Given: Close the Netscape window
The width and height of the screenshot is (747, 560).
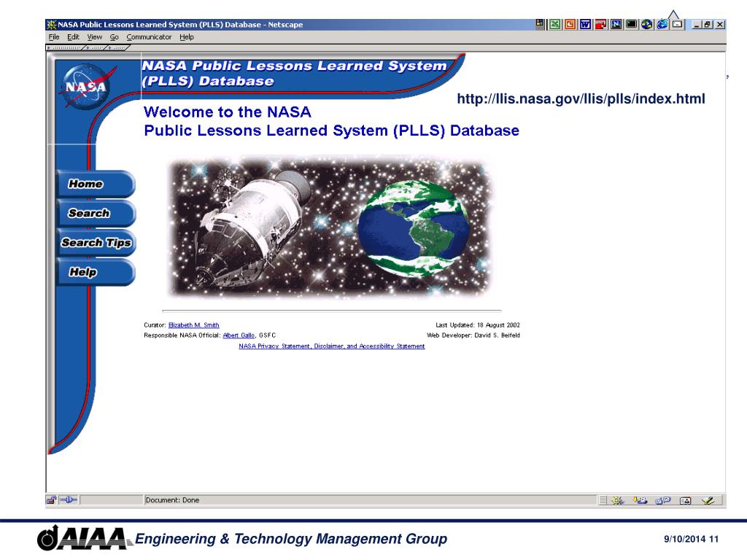Looking at the screenshot, I should click(720, 24).
